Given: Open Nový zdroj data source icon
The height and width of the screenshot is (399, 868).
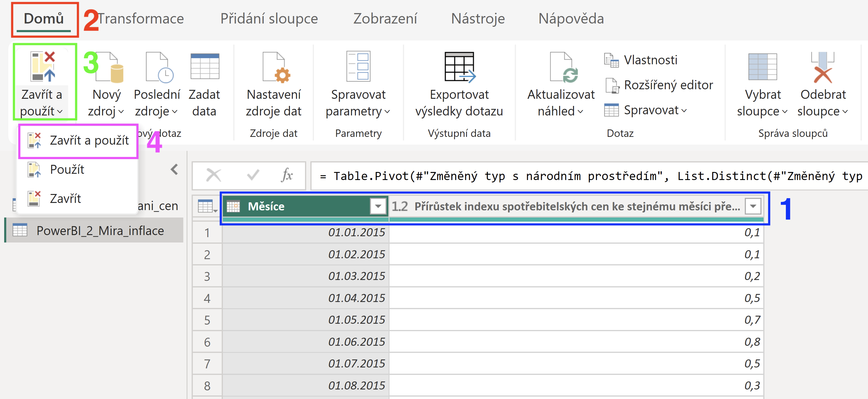Looking at the screenshot, I should click(109, 67).
